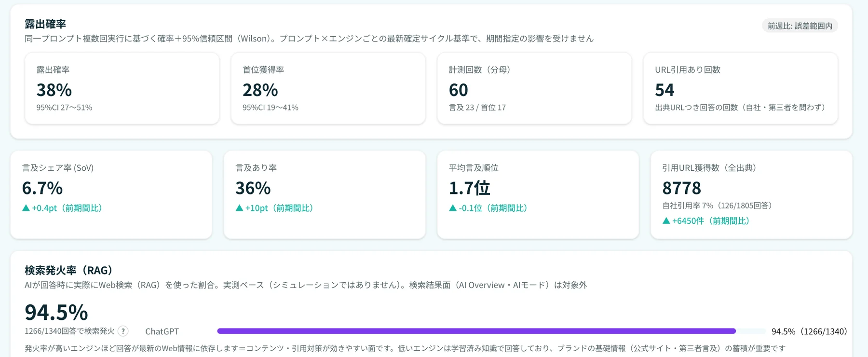Click the 露出確率 section title
This screenshot has width=868, height=357.
(x=45, y=24)
